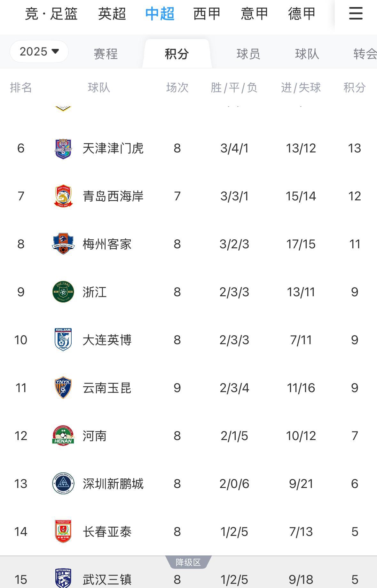This screenshot has height=588, width=377.
Task: Select 英超 league in top navigation
Action: click(112, 14)
